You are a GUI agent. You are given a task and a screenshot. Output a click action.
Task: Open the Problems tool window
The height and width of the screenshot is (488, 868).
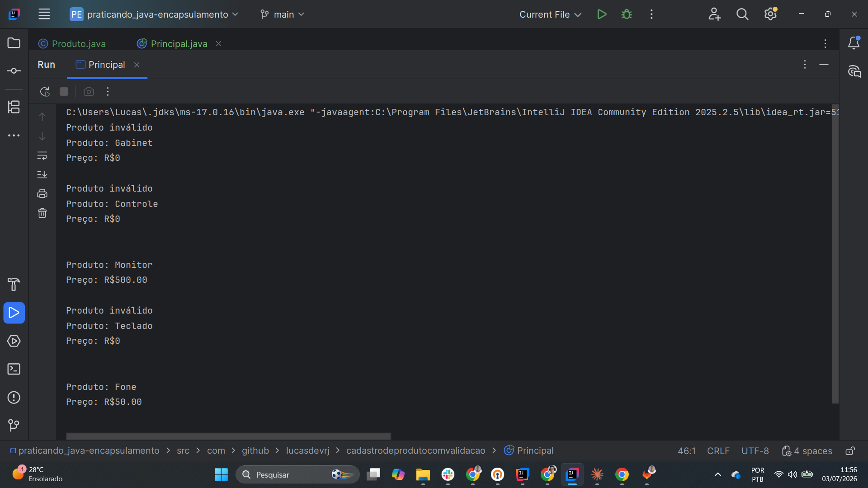pyautogui.click(x=14, y=398)
